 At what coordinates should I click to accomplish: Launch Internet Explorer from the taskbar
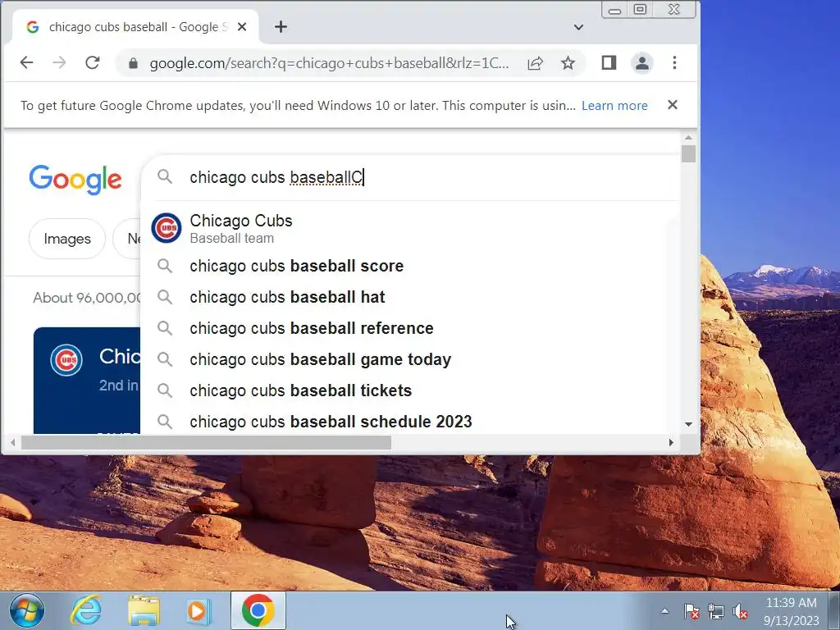tap(86, 610)
